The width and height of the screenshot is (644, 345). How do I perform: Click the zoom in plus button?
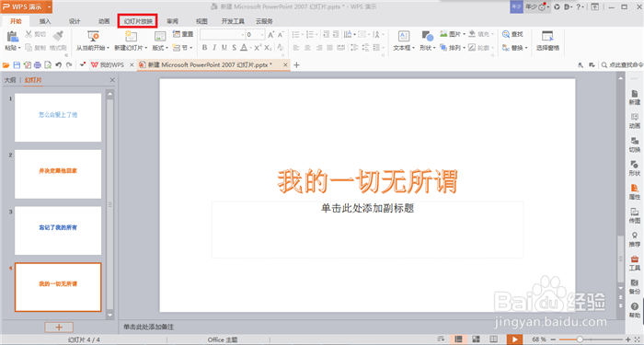tap(627, 339)
